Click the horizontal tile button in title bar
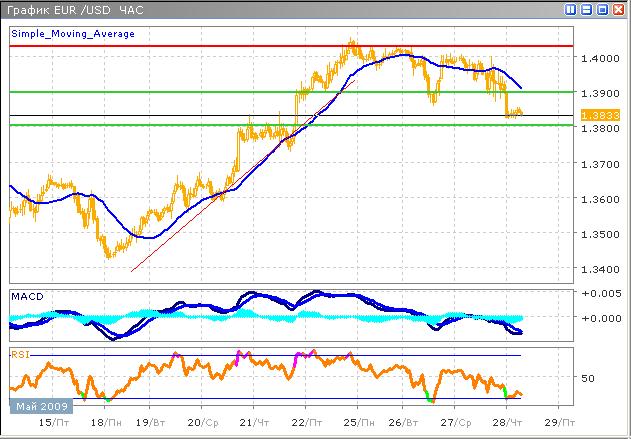Screen dimensions: 631x439 (587, 9)
